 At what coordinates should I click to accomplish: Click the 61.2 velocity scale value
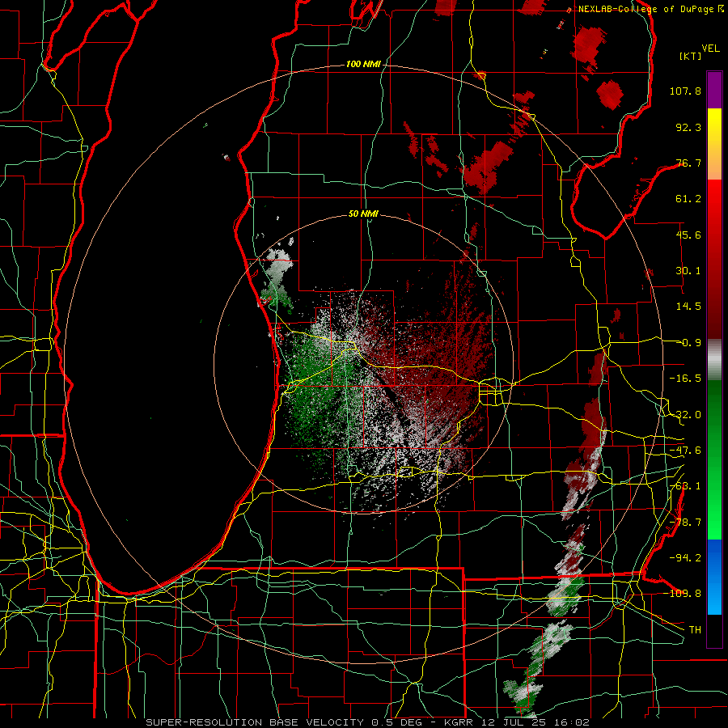click(688, 199)
